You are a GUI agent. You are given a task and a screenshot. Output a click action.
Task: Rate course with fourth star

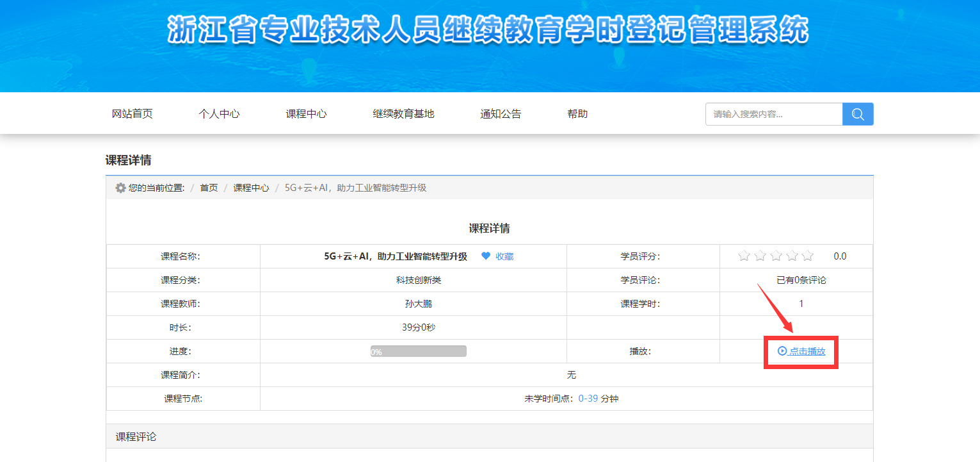(x=792, y=256)
